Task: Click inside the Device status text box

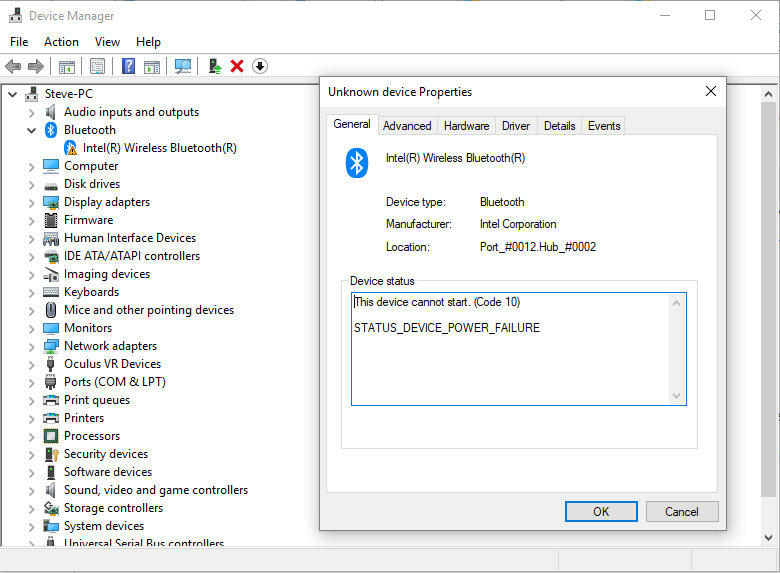Action: click(518, 349)
